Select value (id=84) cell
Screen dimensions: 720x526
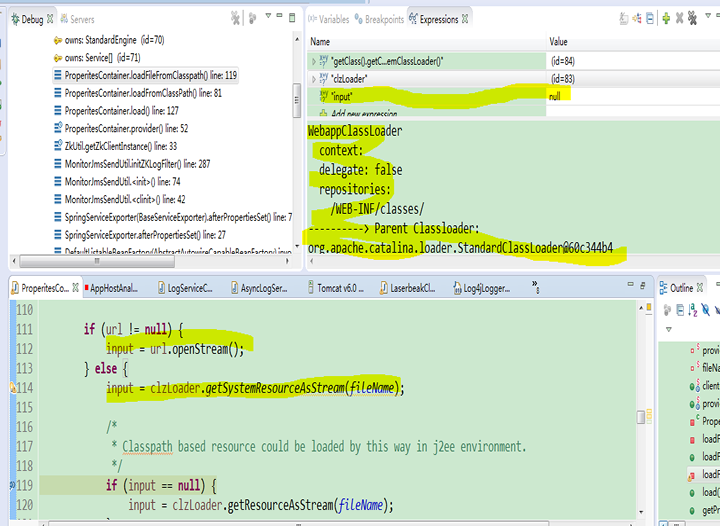(x=562, y=61)
